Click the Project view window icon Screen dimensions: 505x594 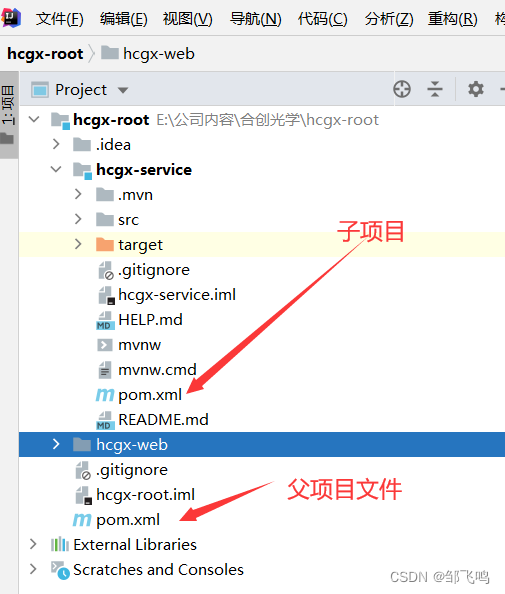click(40, 90)
